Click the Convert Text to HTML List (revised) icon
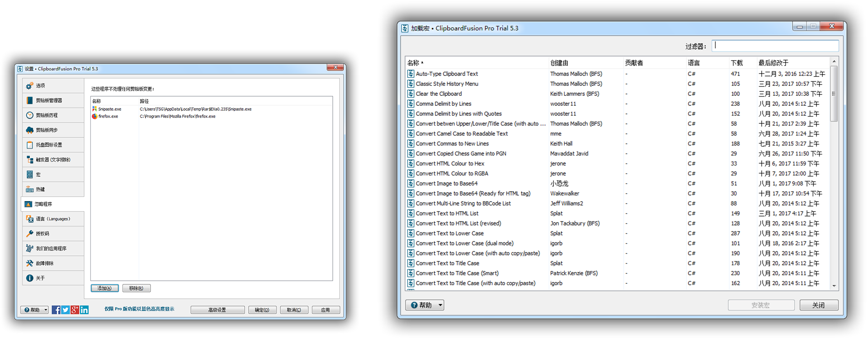Viewport: 868px width, 339px height. (x=410, y=223)
